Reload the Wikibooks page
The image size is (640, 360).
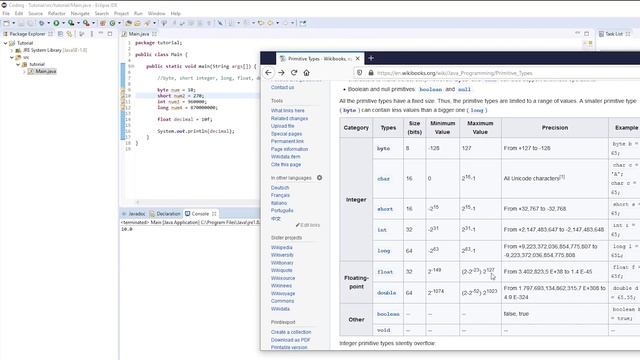pyautogui.click(x=294, y=73)
